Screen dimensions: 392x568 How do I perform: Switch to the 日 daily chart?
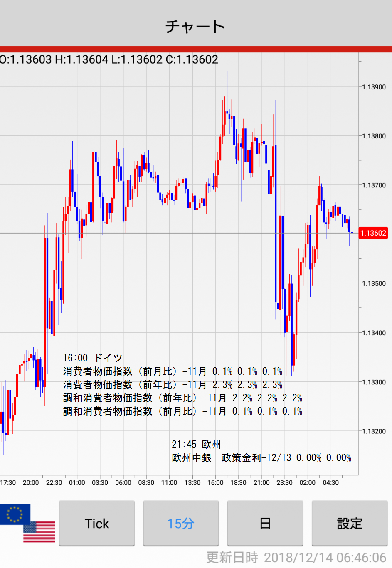coord(265,524)
